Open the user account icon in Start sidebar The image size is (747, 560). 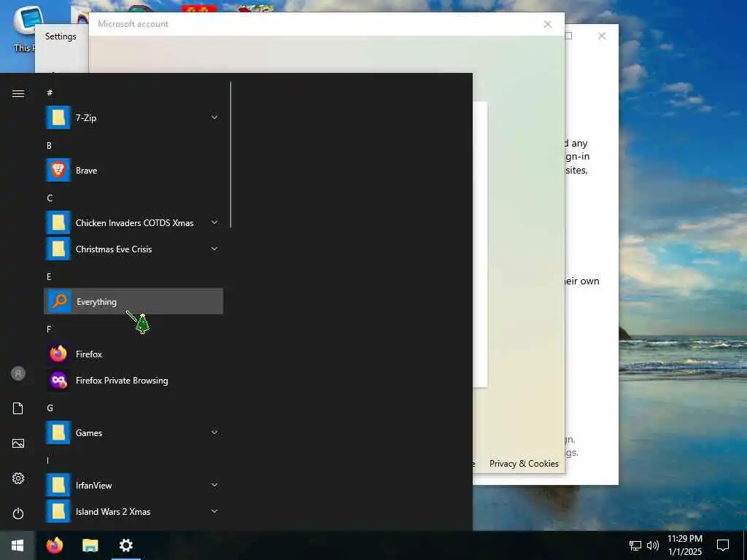(18, 373)
